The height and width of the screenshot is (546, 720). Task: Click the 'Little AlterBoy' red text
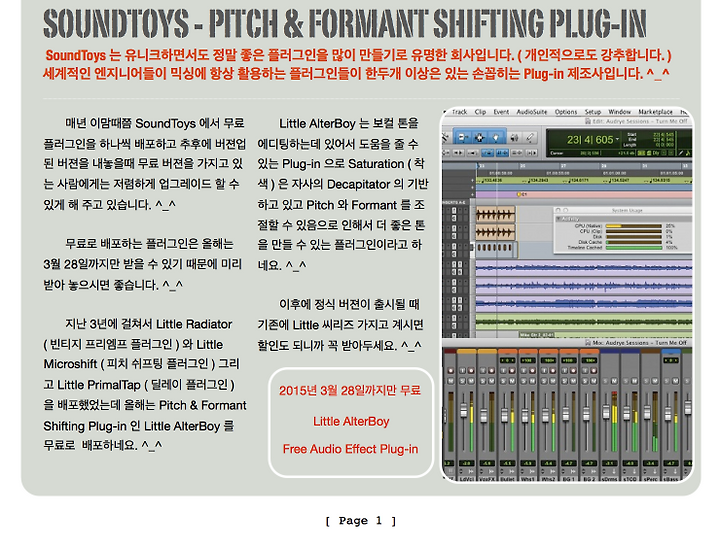[351, 422]
